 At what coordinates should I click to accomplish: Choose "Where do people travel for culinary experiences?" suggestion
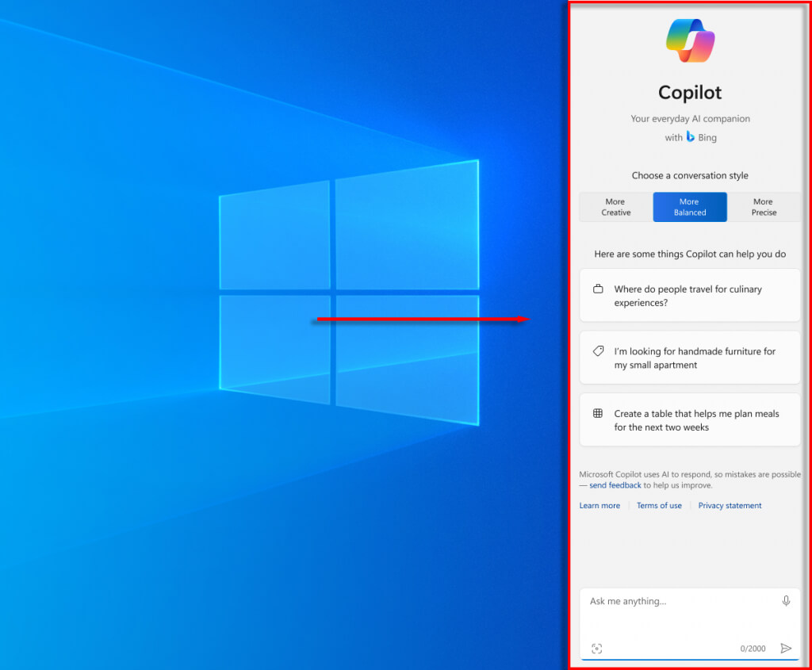tap(690, 295)
